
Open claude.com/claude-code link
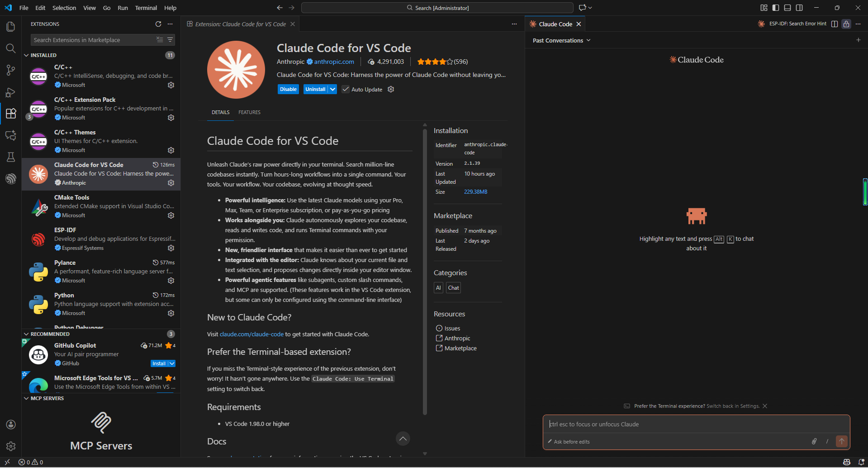point(251,334)
